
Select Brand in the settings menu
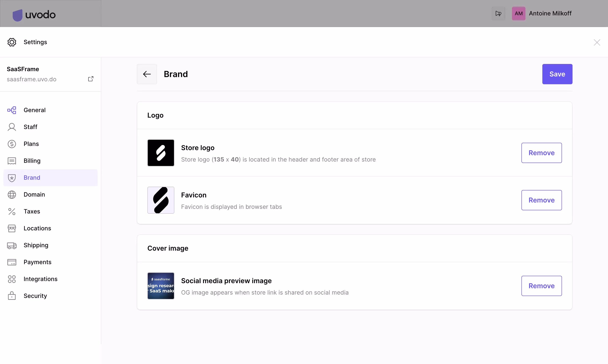32,178
